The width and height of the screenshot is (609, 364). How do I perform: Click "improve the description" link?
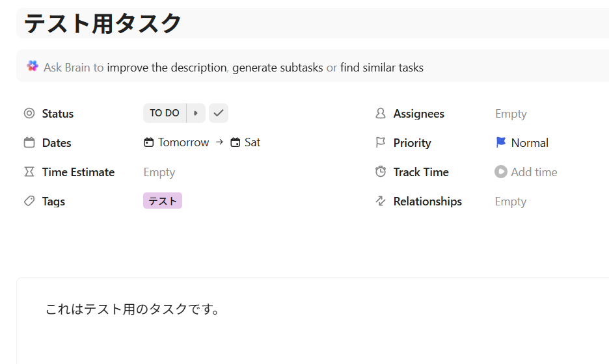pos(167,67)
